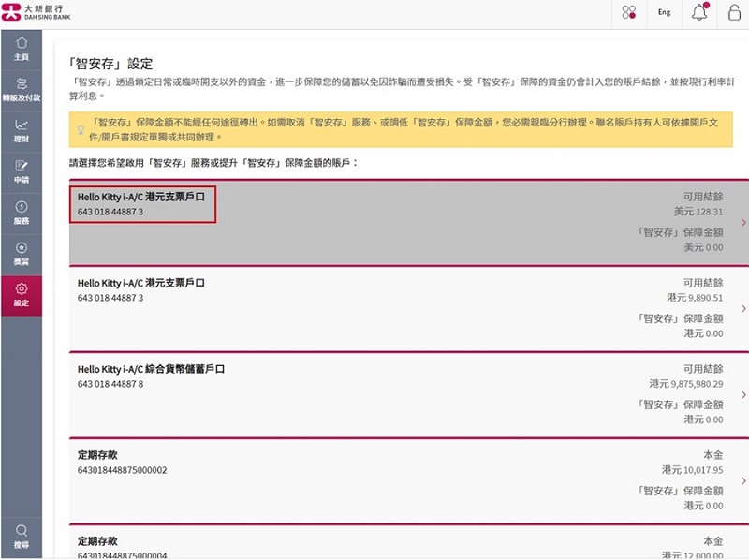Expand arrow for 定期存款 10,017.95 row
The image size is (749, 560).
(x=742, y=480)
